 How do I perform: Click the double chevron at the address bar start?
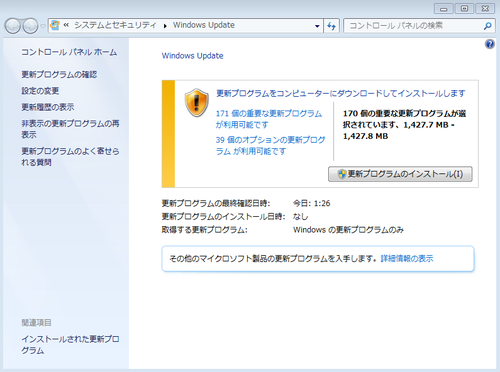coord(66,25)
